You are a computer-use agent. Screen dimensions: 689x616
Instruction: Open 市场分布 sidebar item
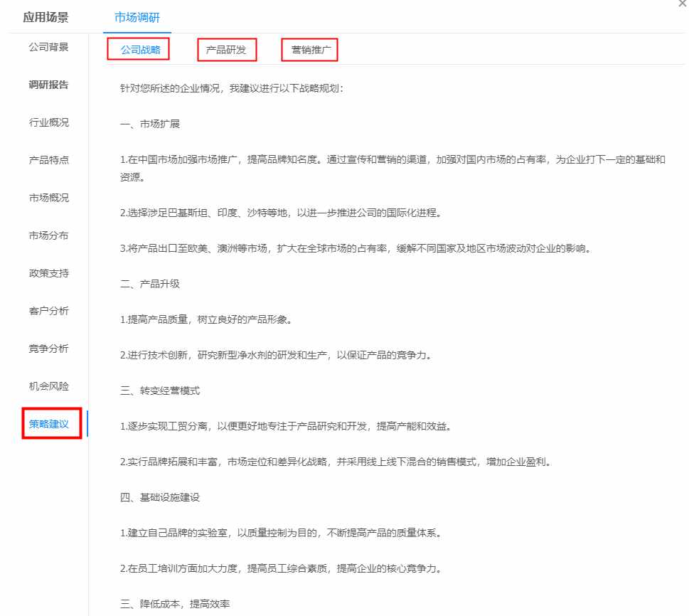49,235
